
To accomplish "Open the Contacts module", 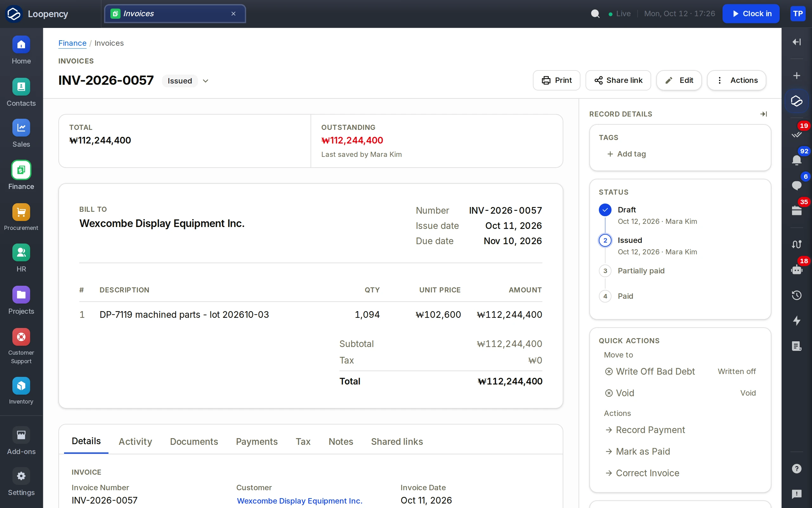I will tap(21, 92).
